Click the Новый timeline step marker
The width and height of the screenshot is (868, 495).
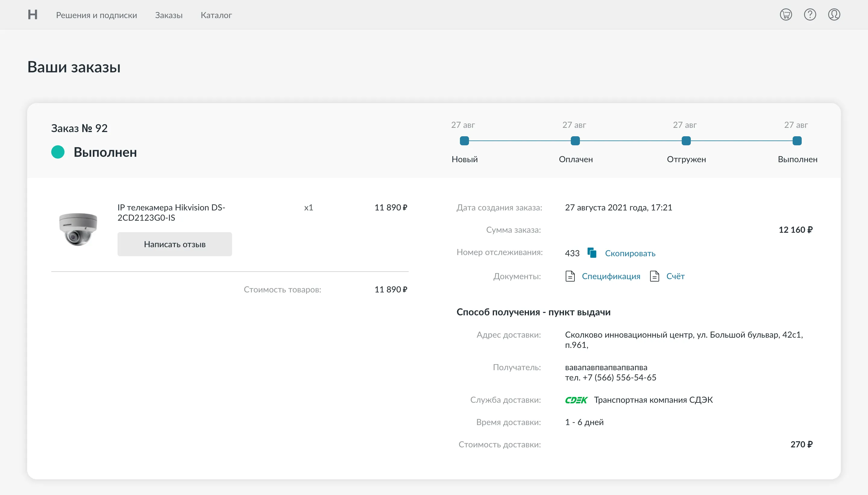click(x=464, y=141)
